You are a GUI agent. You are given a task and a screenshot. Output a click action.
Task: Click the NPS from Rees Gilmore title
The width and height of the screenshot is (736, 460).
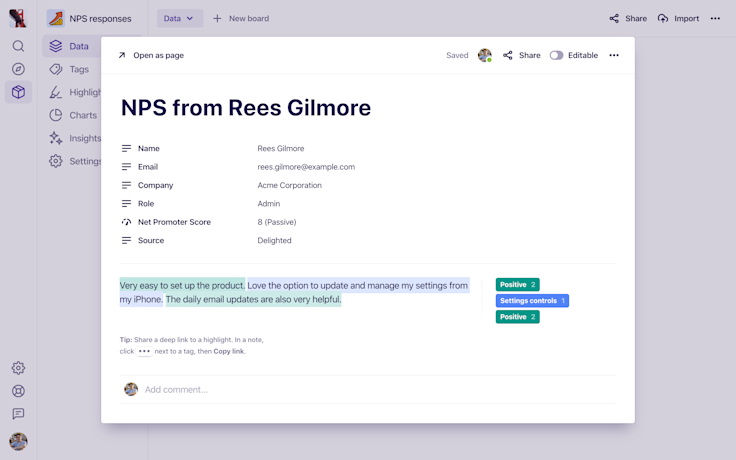pyautogui.click(x=246, y=107)
